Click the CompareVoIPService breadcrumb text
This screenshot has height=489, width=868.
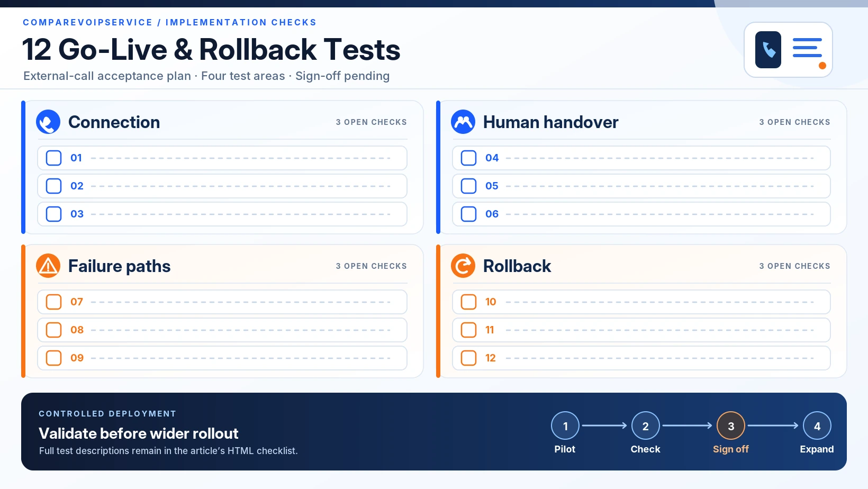click(88, 22)
